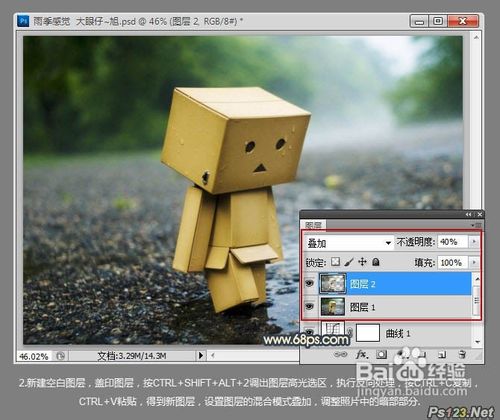Click the 填充 fill label
Image resolution: width=500 pixels, height=420 pixels.
[x=425, y=263]
